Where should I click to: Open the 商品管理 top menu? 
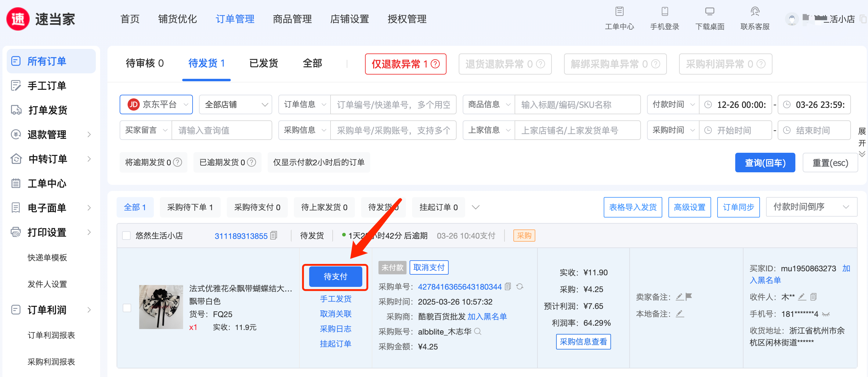click(x=292, y=19)
